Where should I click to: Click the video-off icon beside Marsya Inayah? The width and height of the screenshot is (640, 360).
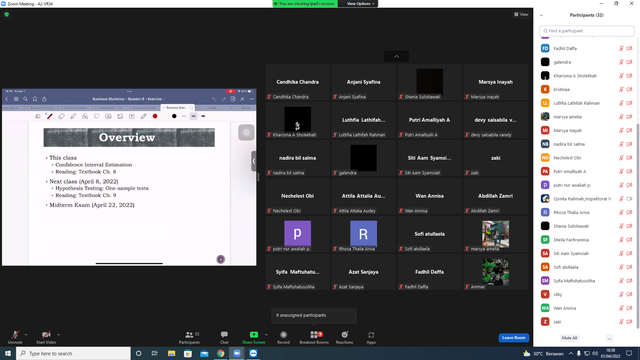point(629,130)
